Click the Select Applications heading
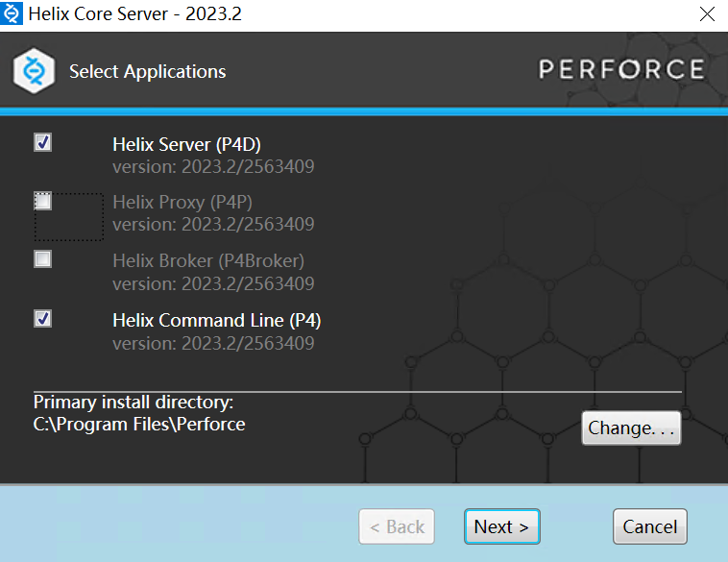Screen dimensions: 728x562 (148, 71)
